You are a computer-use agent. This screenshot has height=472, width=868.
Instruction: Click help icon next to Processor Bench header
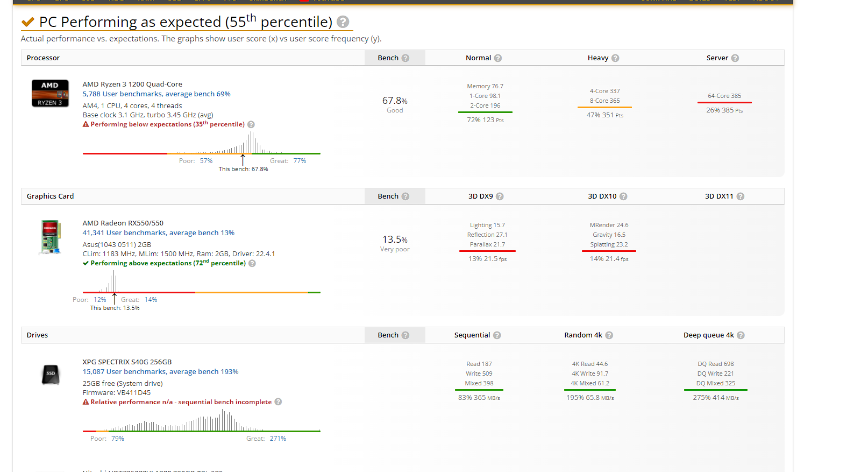click(405, 58)
